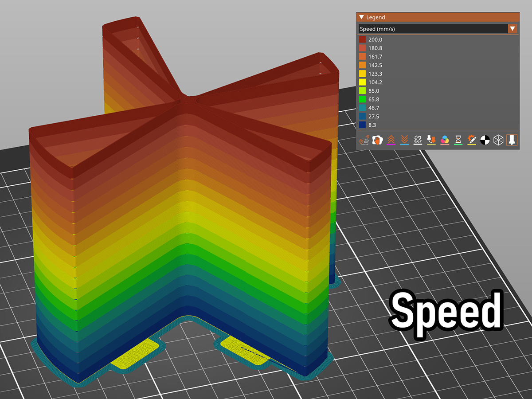This screenshot has width=532, height=399.
Task: Toggle Wipe moves hand icon
Action: pyautogui.click(x=377, y=140)
